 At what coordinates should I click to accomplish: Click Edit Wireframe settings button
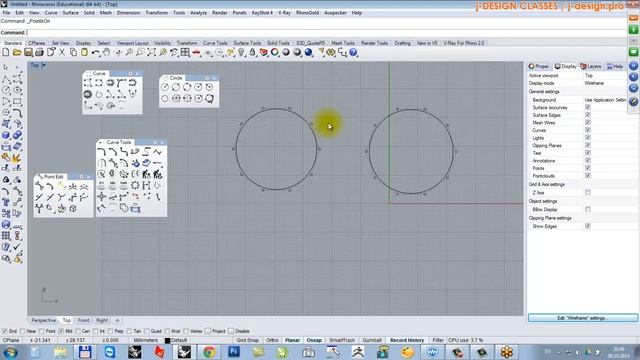point(582,318)
